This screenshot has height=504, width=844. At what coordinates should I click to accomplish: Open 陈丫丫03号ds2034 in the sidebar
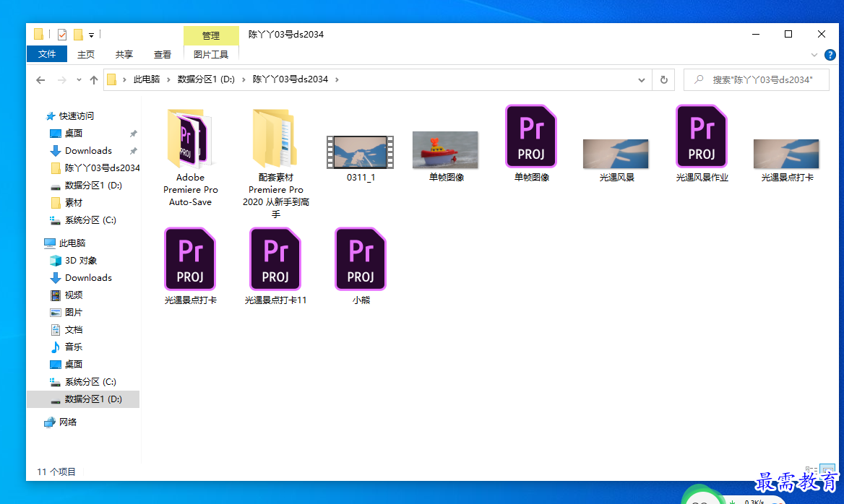click(95, 168)
